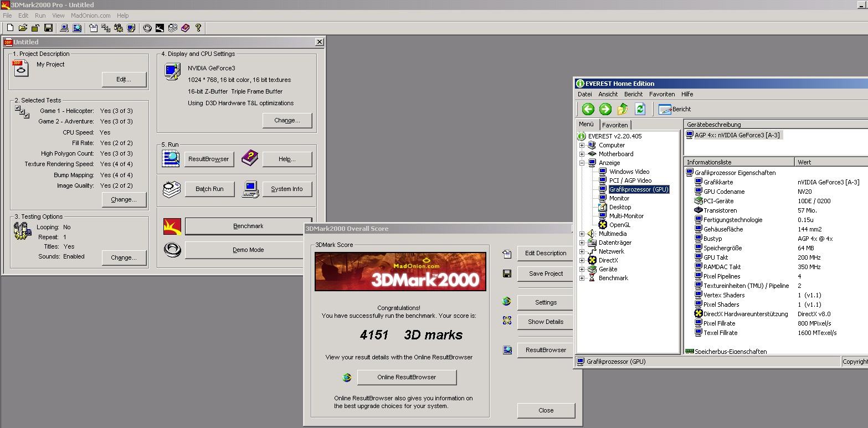Open the Ansicht menu in EVEREST

point(608,94)
